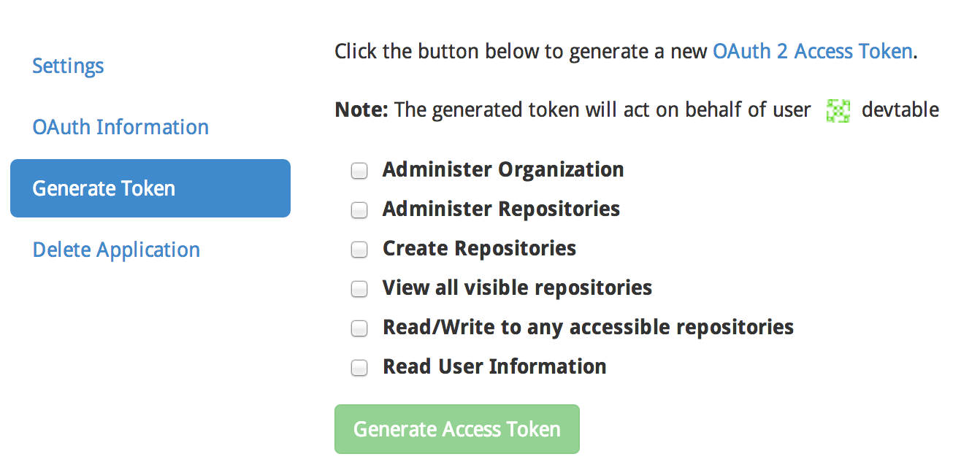Open the Settings section
Image resolution: width=980 pixels, height=470 pixels.
tap(67, 66)
